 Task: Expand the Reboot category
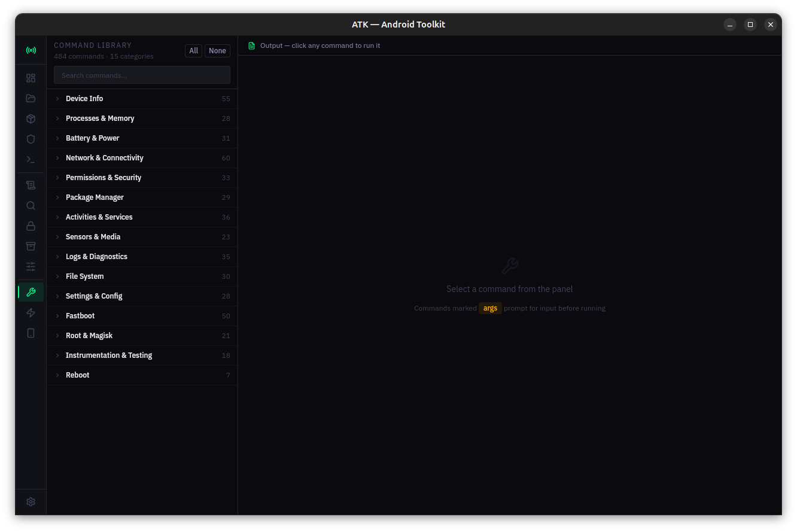coord(142,375)
